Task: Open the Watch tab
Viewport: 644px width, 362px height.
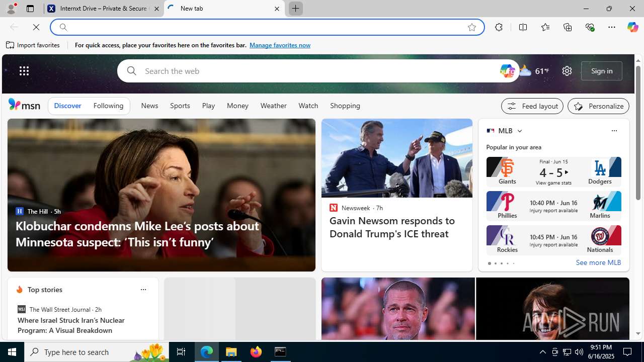Action: (308, 106)
